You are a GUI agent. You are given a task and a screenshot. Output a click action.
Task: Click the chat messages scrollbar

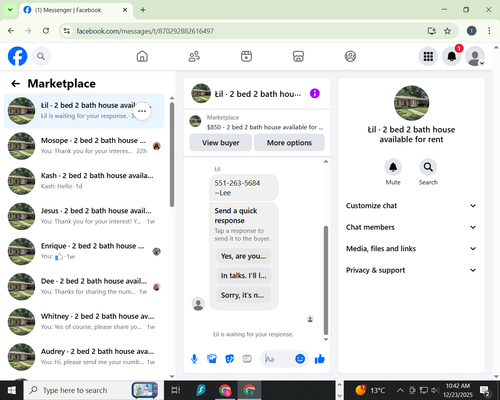[x=326, y=280]
